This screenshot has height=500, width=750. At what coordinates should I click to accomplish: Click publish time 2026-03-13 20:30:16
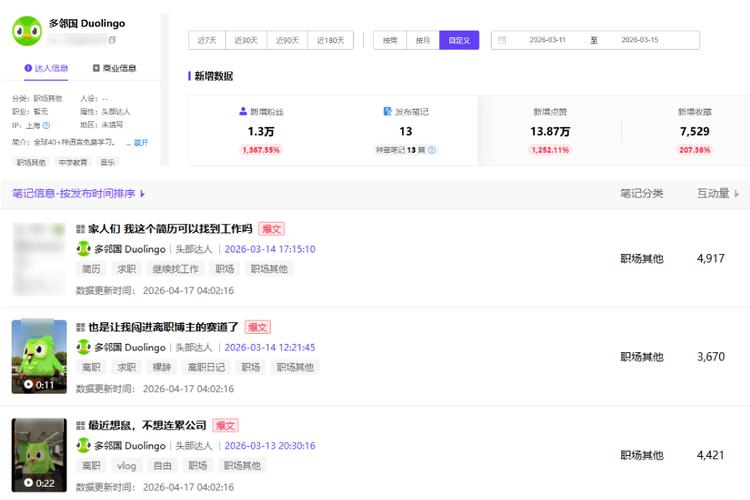tap(270, 446)
